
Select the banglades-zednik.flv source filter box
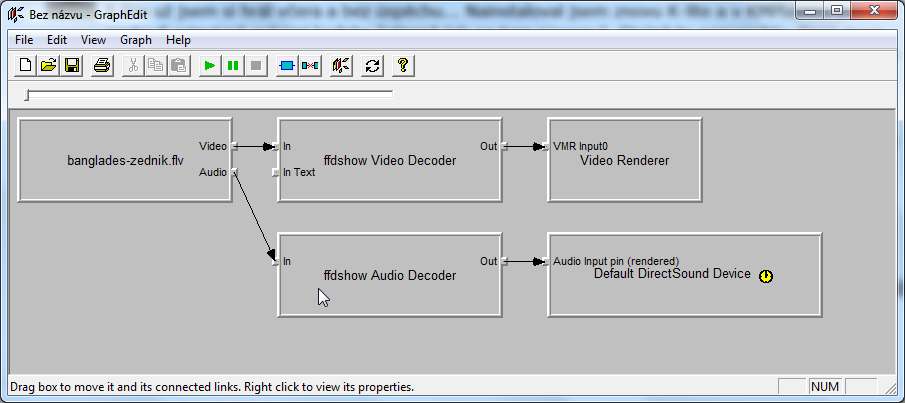click(x=125, y=160)
